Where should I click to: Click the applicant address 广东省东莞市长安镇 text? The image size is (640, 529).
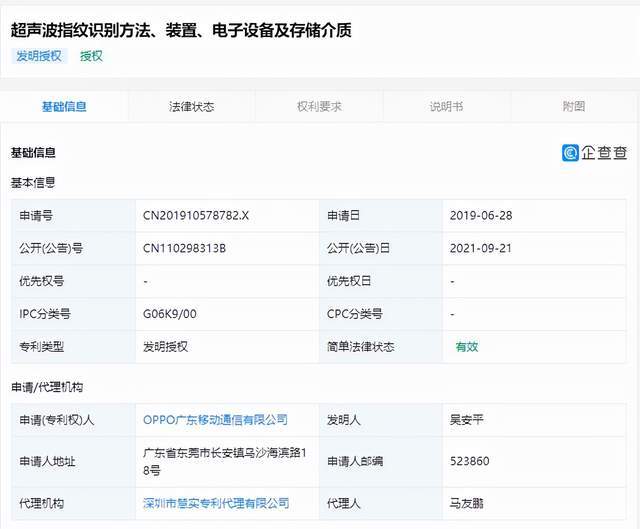(225, 461)
